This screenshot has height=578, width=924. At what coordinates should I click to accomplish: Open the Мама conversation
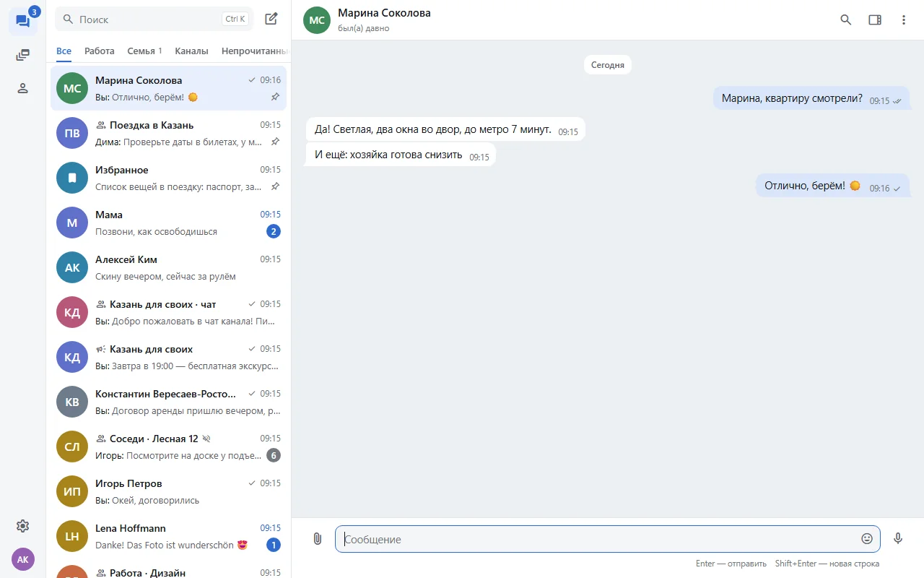click(x=168, y=223)
